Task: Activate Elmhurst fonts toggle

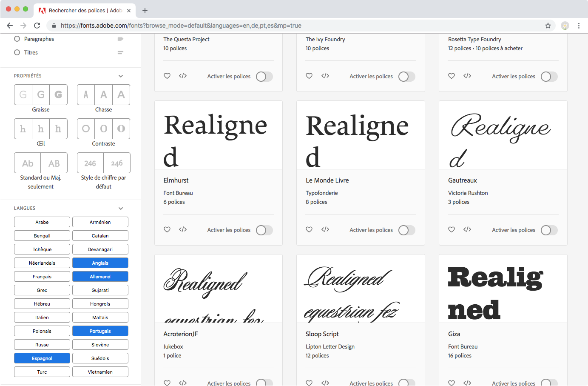Action: 264,230
